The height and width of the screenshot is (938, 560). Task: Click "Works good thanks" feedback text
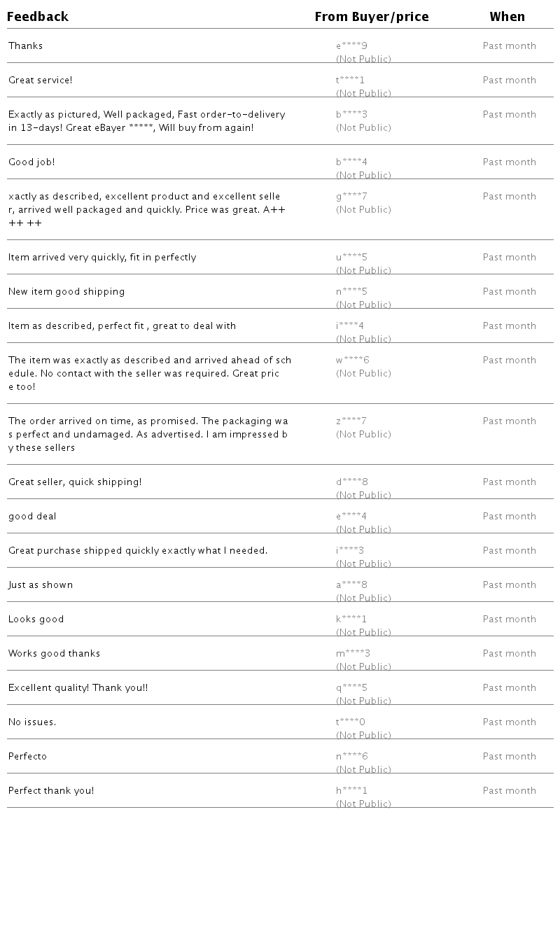[54, 654]
